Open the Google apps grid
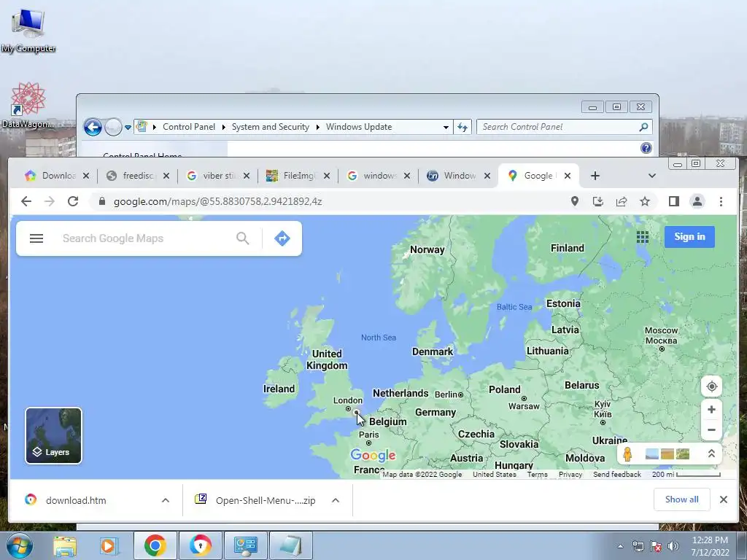This screenshot has width=747, height=560. [642, 237]
